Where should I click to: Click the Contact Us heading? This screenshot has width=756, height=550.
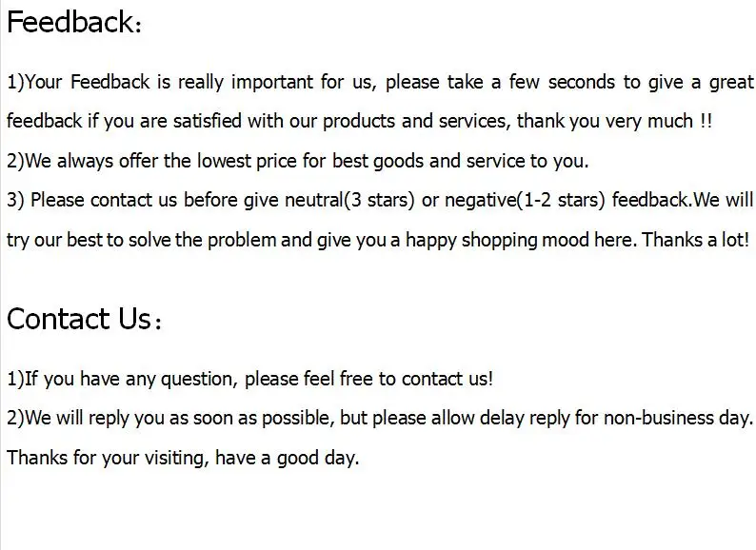(84, 319)
